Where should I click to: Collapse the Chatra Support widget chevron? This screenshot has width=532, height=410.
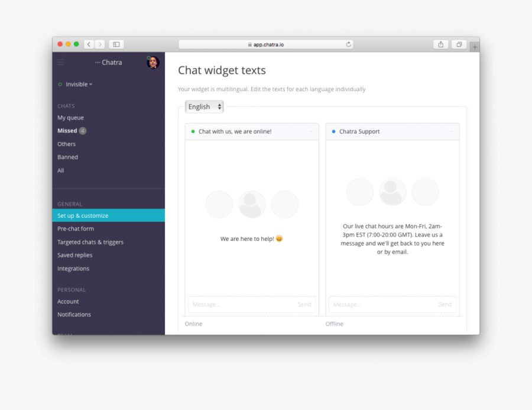[452, 131]
